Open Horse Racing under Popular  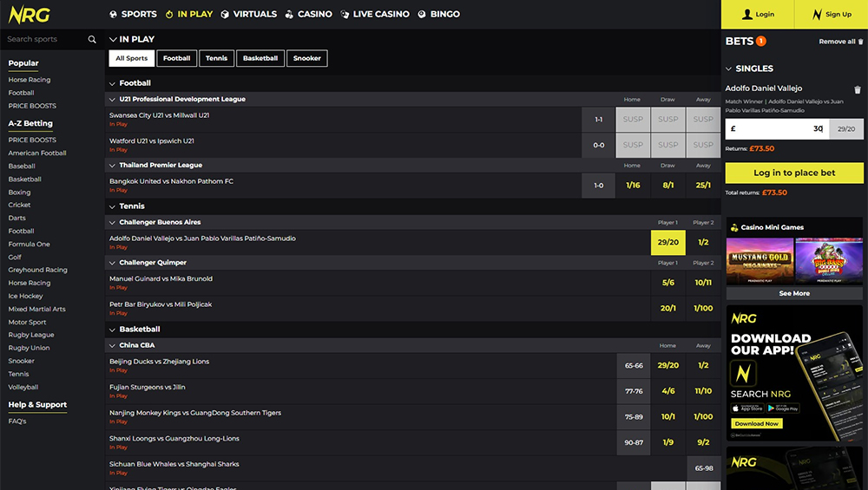tap(30, 80)
